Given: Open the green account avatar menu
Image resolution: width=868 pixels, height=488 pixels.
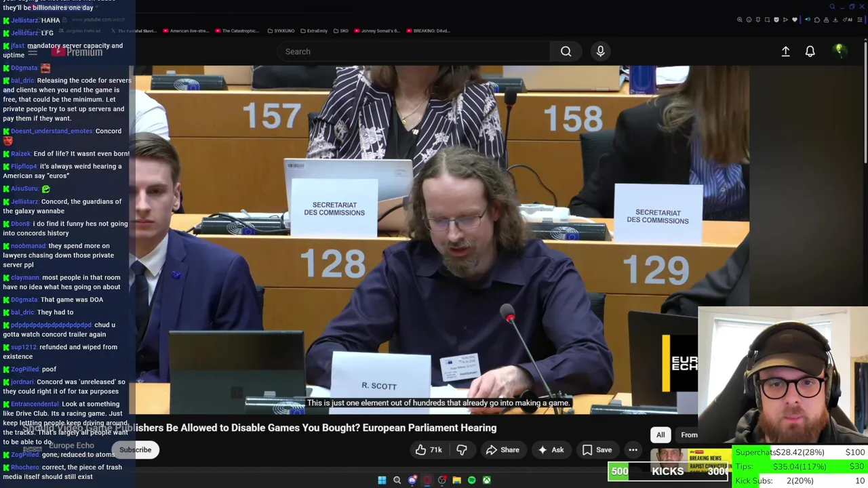Looking at the screenshot, I should point(839,51).
